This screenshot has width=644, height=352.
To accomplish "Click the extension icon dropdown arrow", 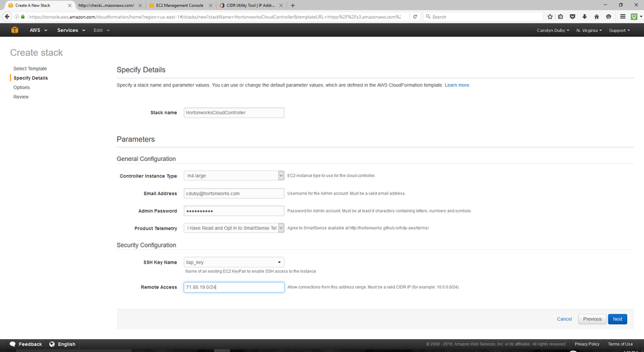I will 641,17.
